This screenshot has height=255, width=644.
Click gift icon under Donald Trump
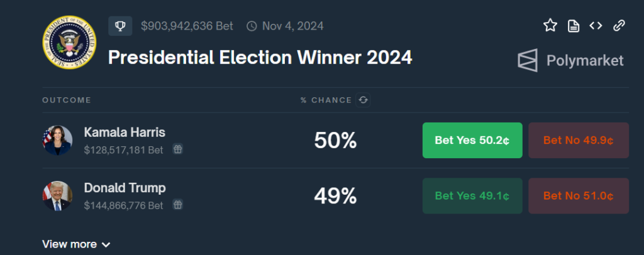click(x=178, y=205)
